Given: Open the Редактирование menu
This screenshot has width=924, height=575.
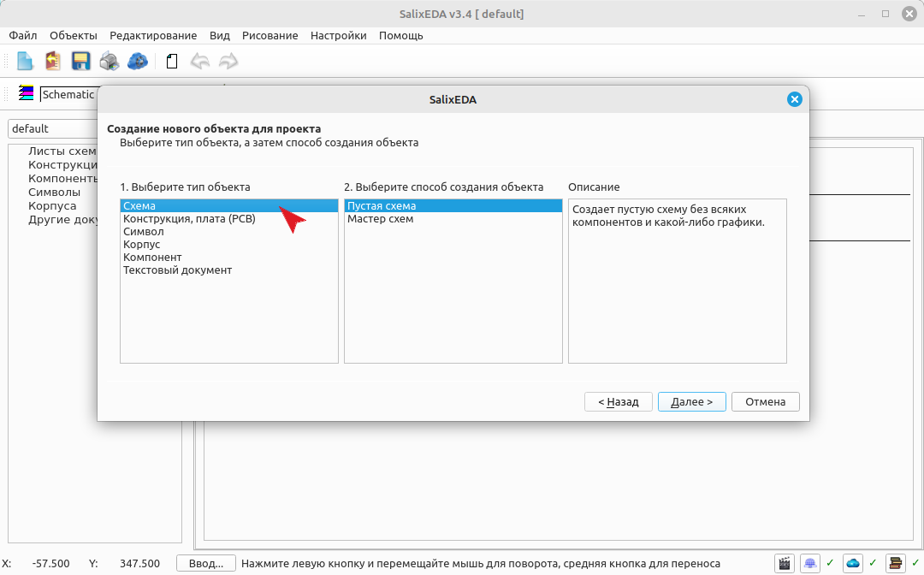Looking at the screenshot, I should click(x=153, y=35).
